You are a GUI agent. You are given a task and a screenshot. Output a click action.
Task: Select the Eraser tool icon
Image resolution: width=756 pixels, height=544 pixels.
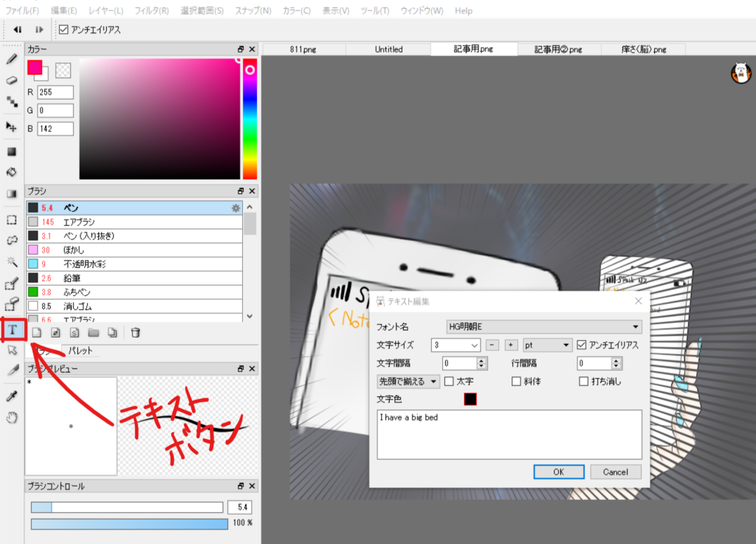[x=12, y=80]
